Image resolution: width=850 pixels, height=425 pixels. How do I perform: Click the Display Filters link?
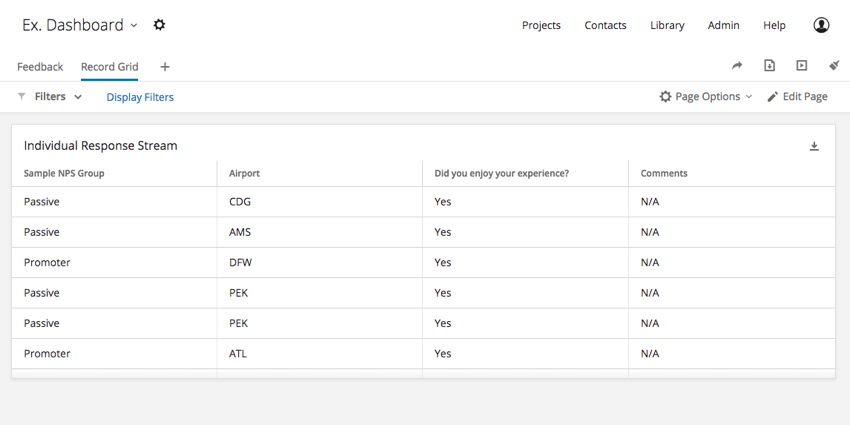[140, 97]
